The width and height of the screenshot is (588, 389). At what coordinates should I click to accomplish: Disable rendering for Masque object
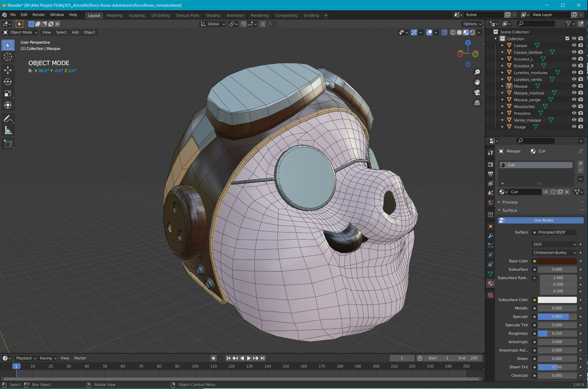(x=581, y=86)
